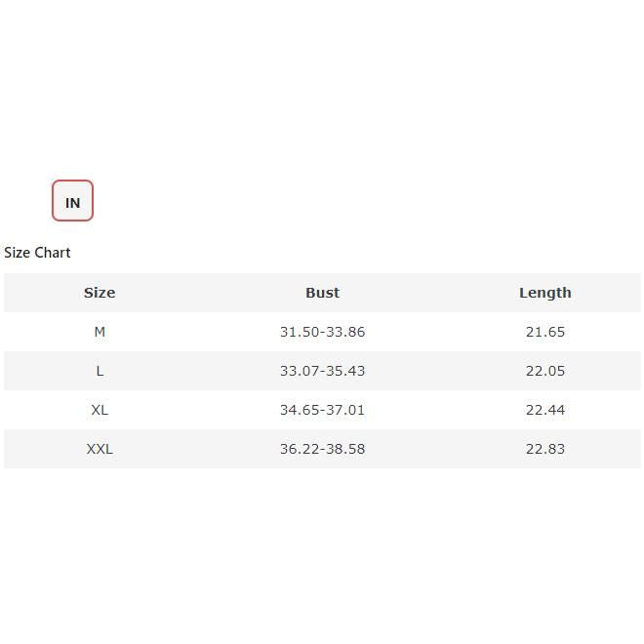
Task: Click bust value 36.22-38.58
Action: (x=322, y=449)
